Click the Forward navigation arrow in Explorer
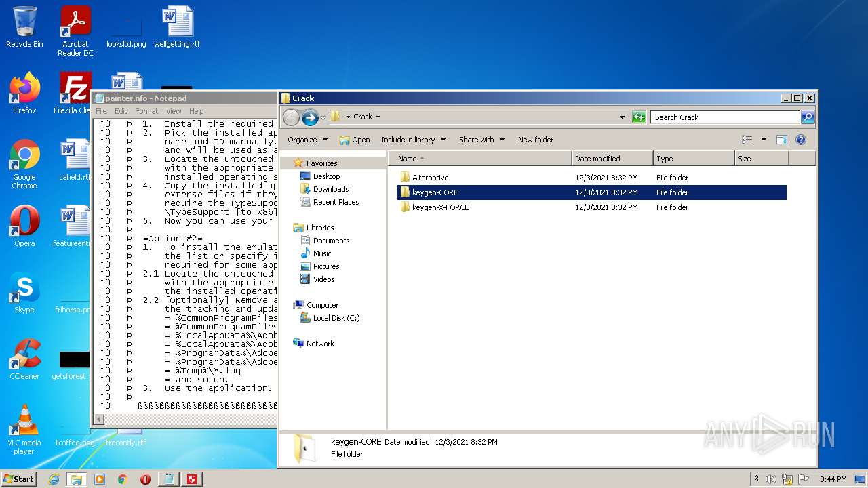Viewport: 868px width, 488px height. [x=310, y=117]
